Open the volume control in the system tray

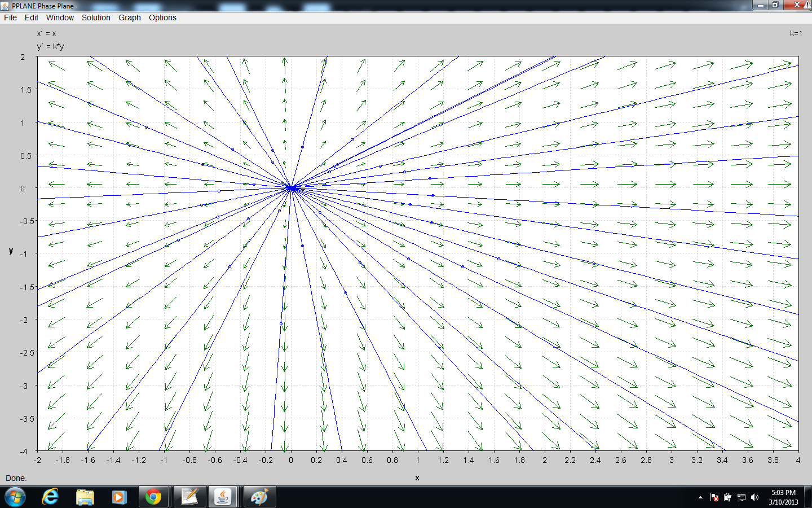click(754, 498)
